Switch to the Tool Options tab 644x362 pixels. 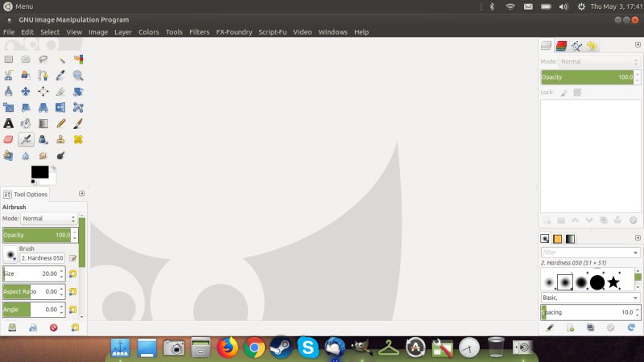[26, 195]
